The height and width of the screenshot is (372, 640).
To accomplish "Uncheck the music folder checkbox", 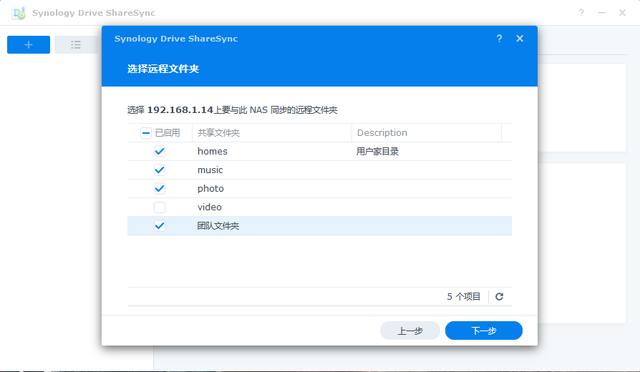I will 160,170.
